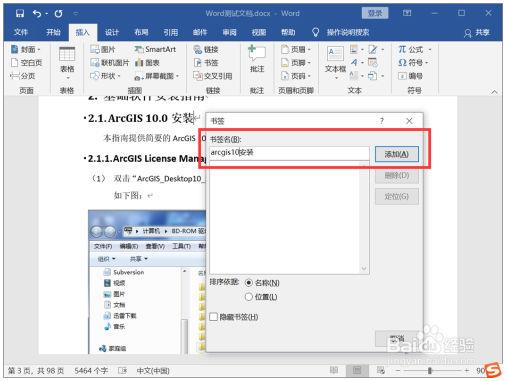Click the zoom slider in status bar

430,370
